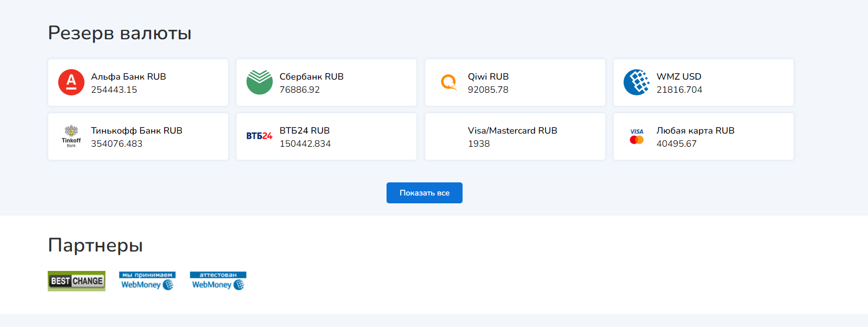
Task: Click the Резерв валюты heading
Action: pyautogui.click(x=120, y=33)
